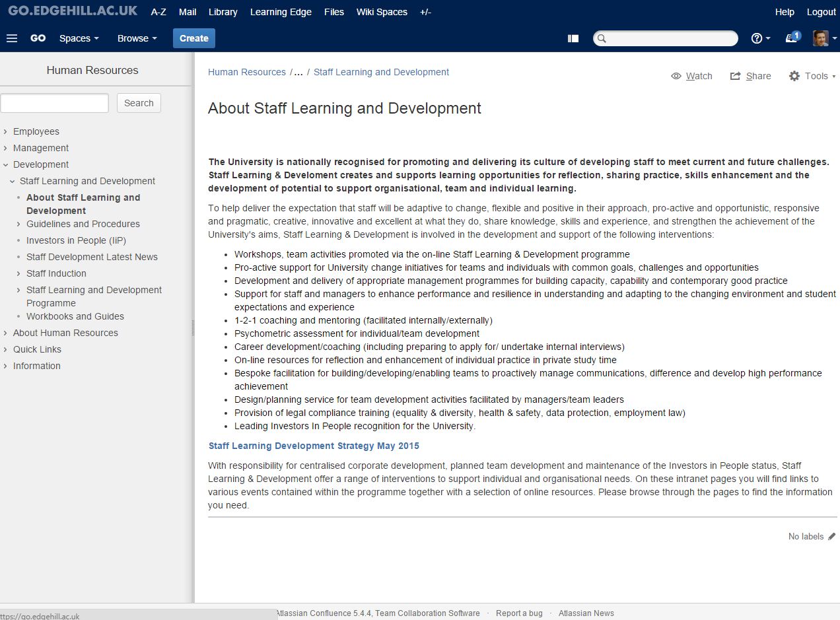The image size is (840, 620).
Task: Expand the Employees tree node
Action: pyautogui.click(x=5, y=131)
